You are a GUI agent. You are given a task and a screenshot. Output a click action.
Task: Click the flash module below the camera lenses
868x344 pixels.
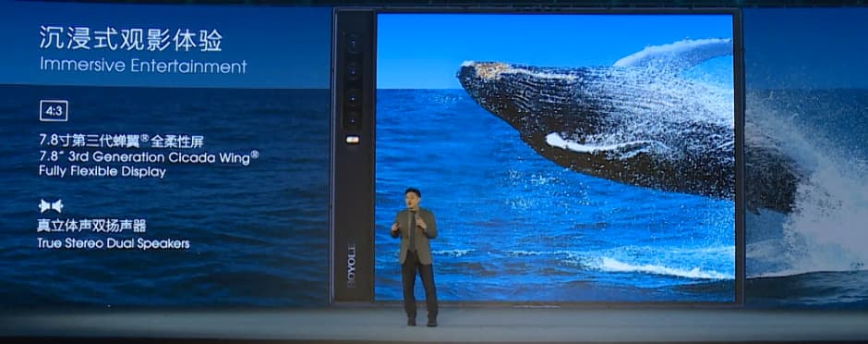[353, 140]
